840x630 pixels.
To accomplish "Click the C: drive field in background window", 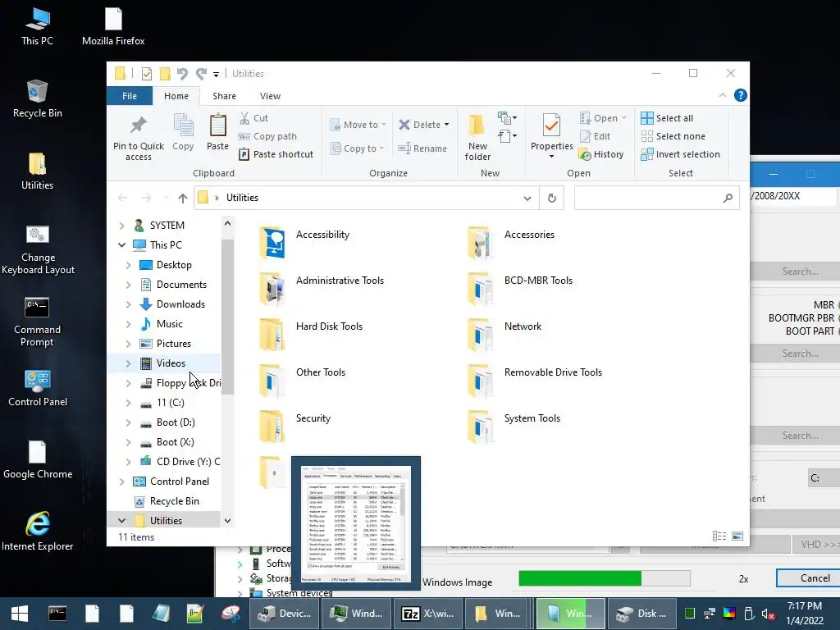I will [x=824, y=478].
